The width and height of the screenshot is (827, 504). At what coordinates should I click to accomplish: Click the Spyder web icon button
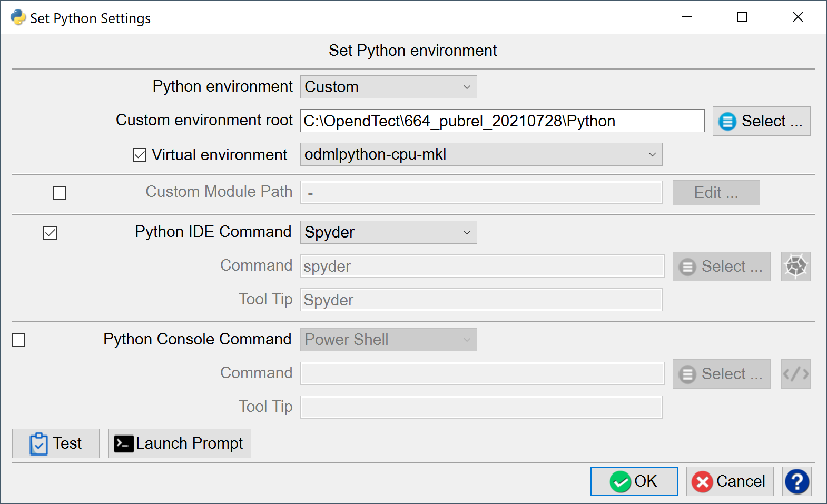[x=795, y=266]
